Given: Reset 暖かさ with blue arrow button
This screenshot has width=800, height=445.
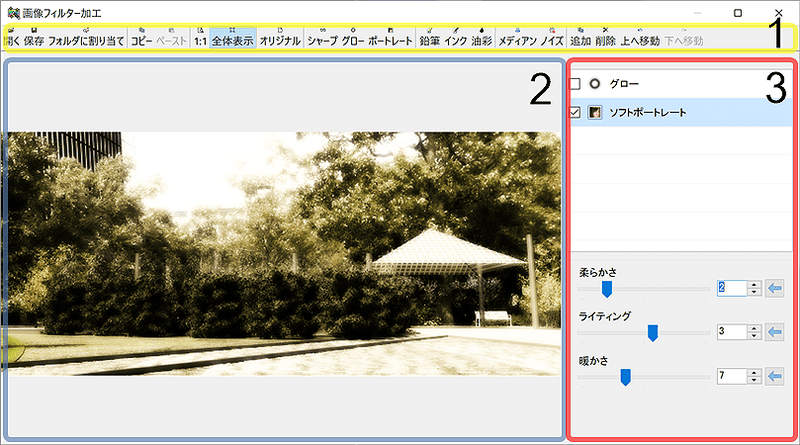Looking at the screenshot, I should coord(774,377).
